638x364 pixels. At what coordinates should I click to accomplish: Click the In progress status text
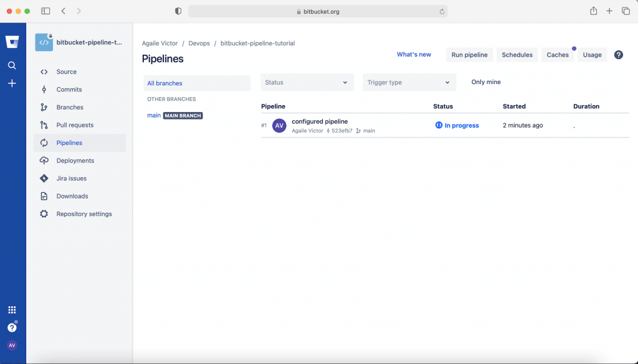pos(462,126)
